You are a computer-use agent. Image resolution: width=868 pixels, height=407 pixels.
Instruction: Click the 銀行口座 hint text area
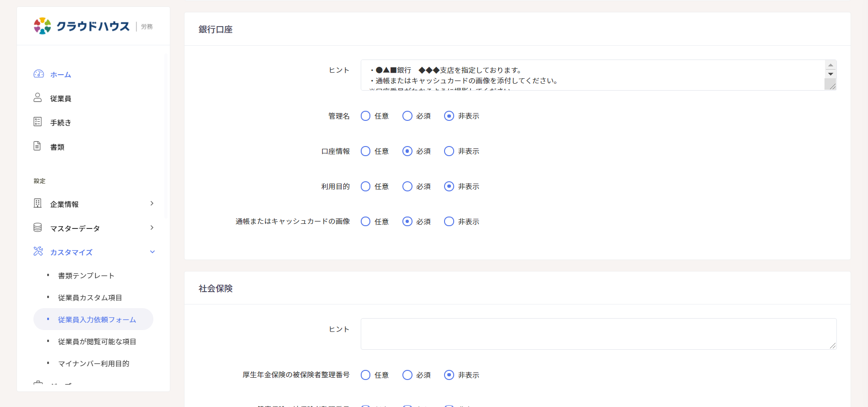click(598, 75)
